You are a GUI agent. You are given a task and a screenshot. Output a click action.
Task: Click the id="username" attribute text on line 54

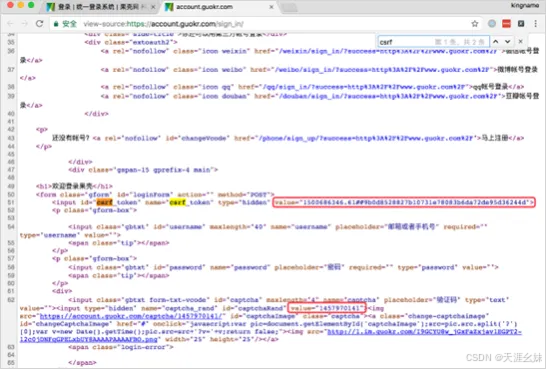[180, 227]
